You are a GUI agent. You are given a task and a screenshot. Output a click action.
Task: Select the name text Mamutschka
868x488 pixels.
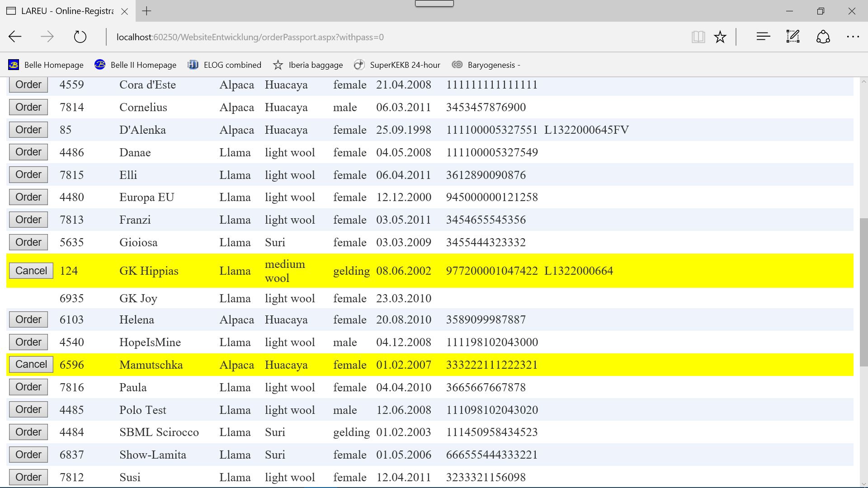point(151,365)
